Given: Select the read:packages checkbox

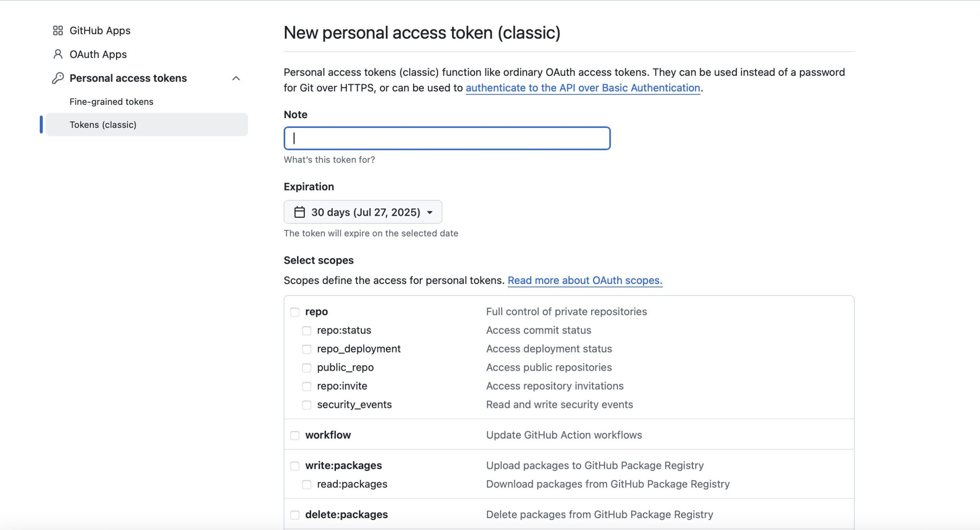Looking at the screenshot, I should [x=307, y=484].
